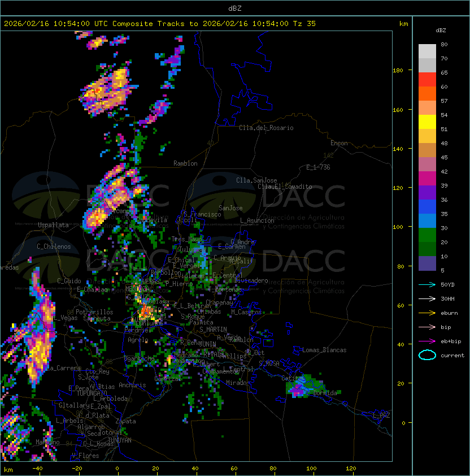Click the 'Tz 35' text in header

(x=304, y=24)
